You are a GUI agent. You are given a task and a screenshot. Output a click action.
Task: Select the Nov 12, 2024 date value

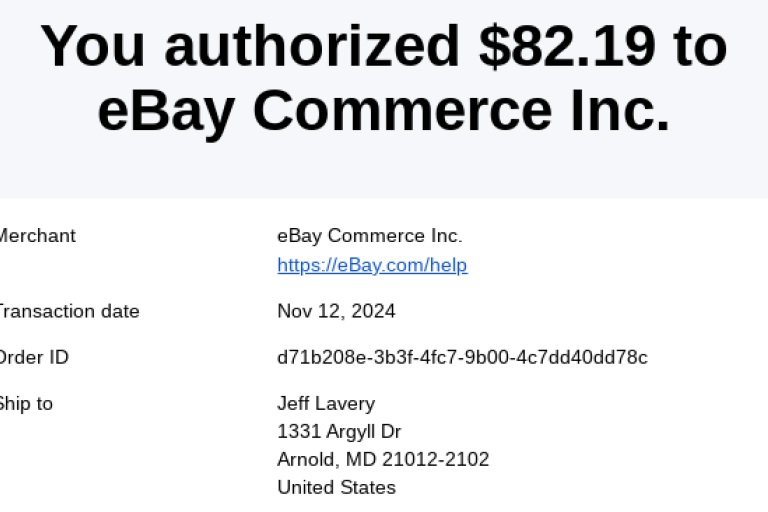tap(336, 311)
